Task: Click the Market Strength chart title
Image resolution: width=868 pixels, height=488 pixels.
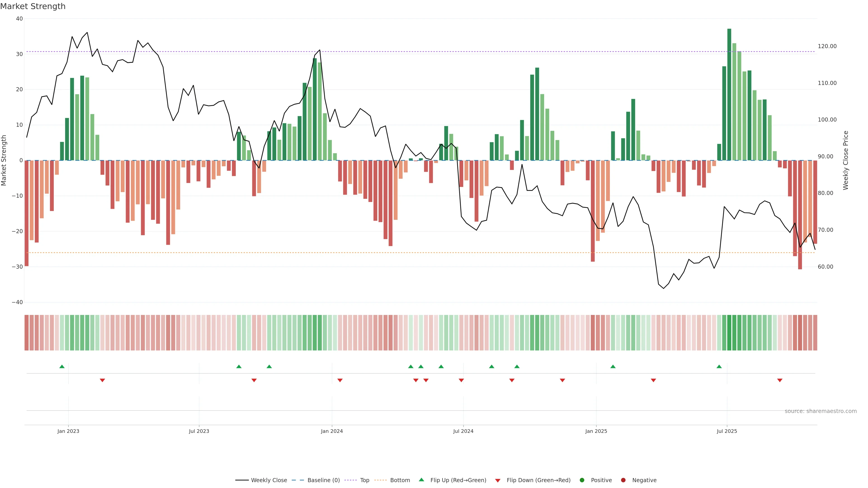Action: (x=33, y=6)
